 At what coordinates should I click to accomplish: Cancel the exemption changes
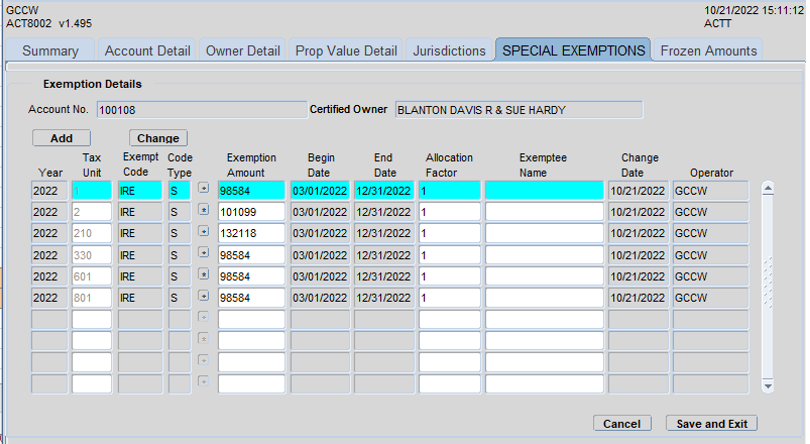622,424
